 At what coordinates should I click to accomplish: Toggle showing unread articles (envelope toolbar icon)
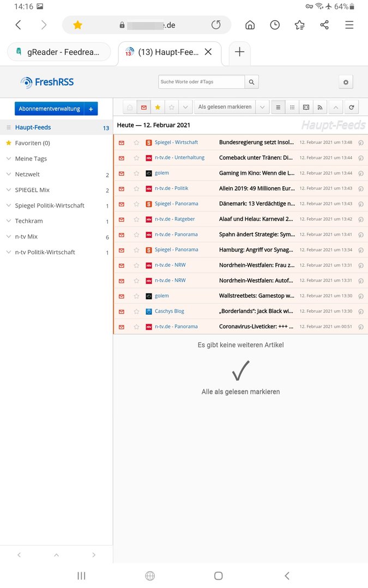coord(144,107)
